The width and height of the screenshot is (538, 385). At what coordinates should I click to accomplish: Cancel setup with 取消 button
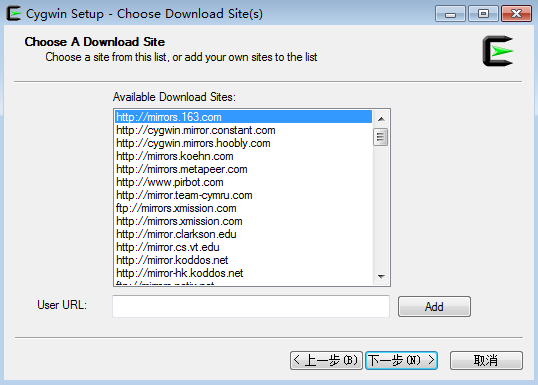[x=486, y=360]
